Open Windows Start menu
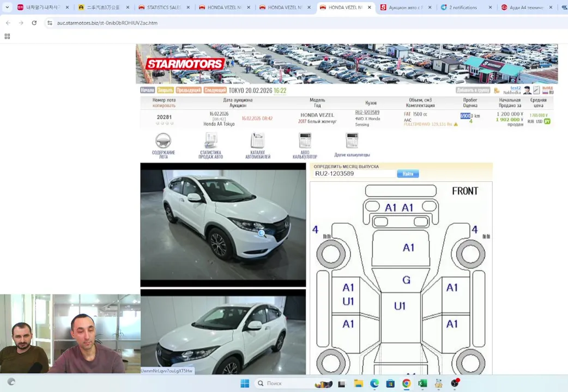Viewport: 568px width, 392px height. point(245,383)
